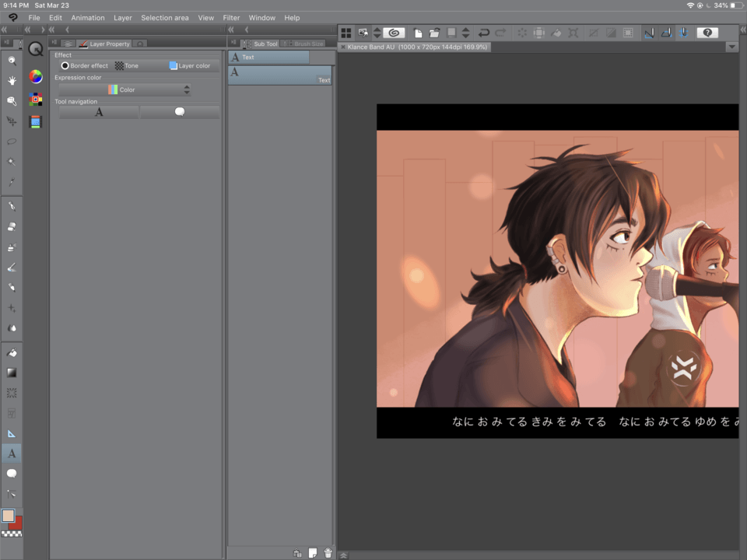Open the Expression color dropdown

point(124,89)
